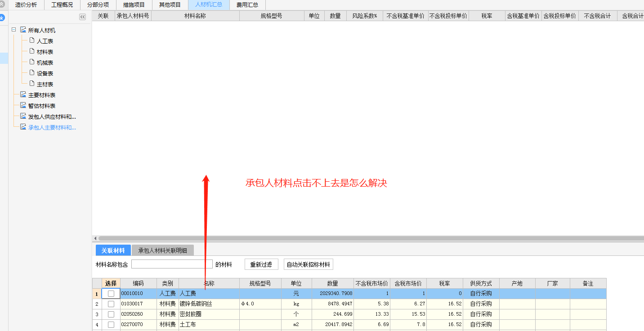Open 发包人供应材料和... tree entry
This screenshot has width=644, height=331.
(x=52, y=116)
